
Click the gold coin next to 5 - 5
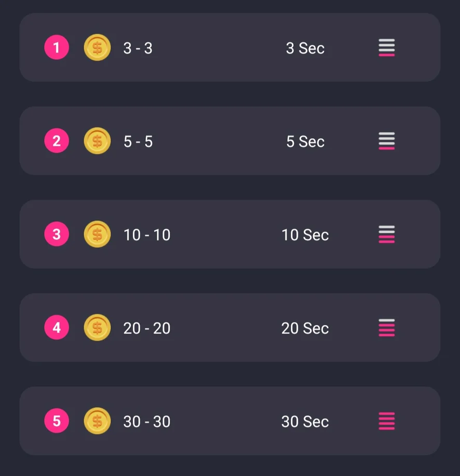pyautogui.click(x=97, y=141)
